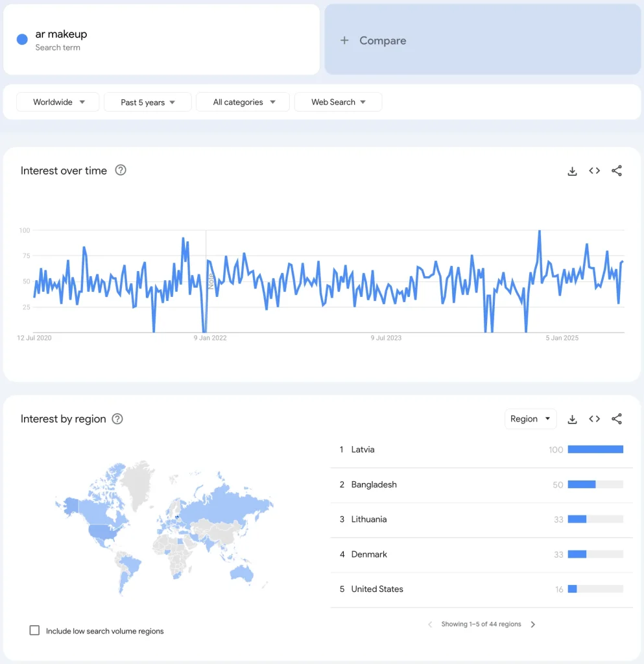Viewport: 644px width, 664px height.
Task: Share the Interest by region map
Action: (617, 420)
